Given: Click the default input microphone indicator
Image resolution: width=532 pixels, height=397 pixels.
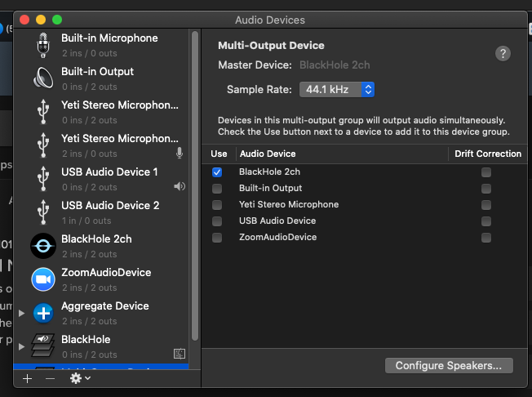Looking at the screenshot, I should [x=180, y=153].
